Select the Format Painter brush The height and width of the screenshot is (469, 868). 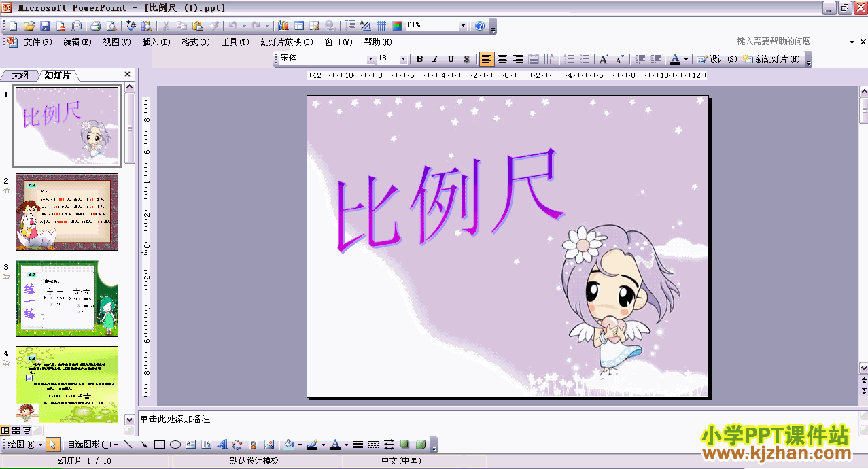pyautogui.click(x=214, y=26)
